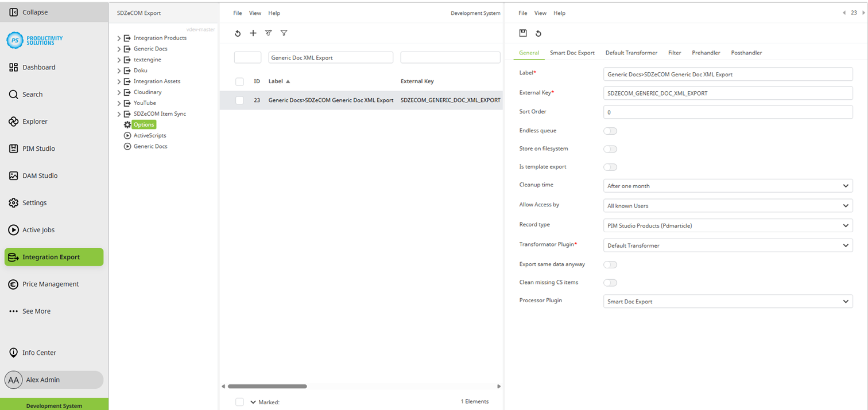Enable the Endless queue toggle
Image resolution: width=868 pixels, height=410 pixels.
[x=610, y=131]
